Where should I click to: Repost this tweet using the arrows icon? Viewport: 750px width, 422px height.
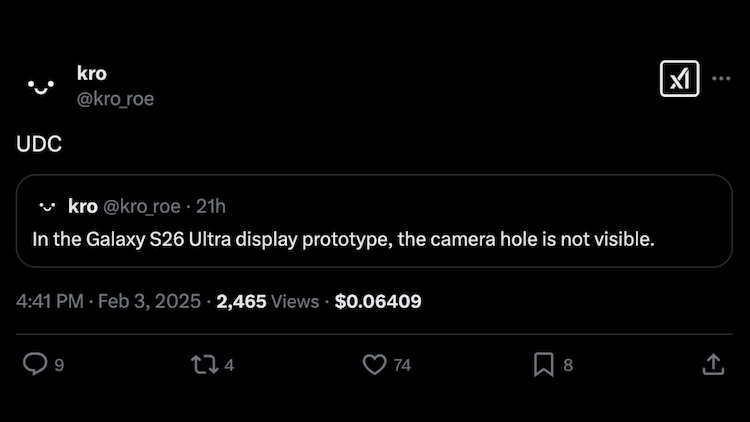pyautogui.click(x=206, y=365)
